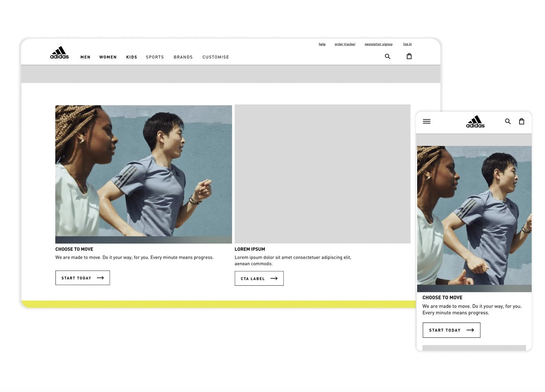Tap the CHOOSE TO MOVE heading in mobile view

coord(442,297)
